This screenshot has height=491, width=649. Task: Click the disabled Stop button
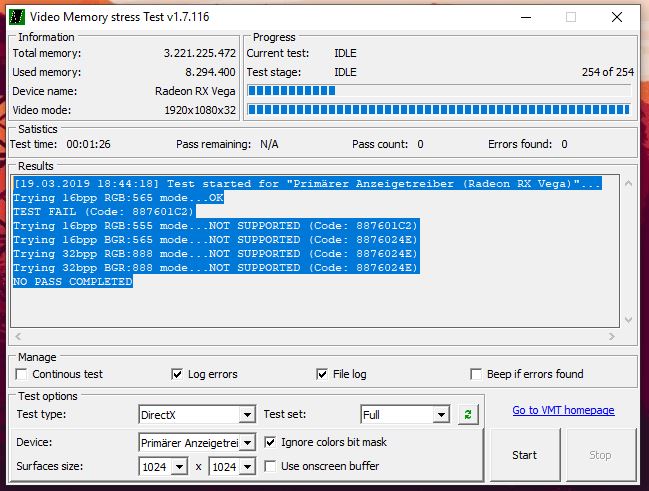(601, 455)
